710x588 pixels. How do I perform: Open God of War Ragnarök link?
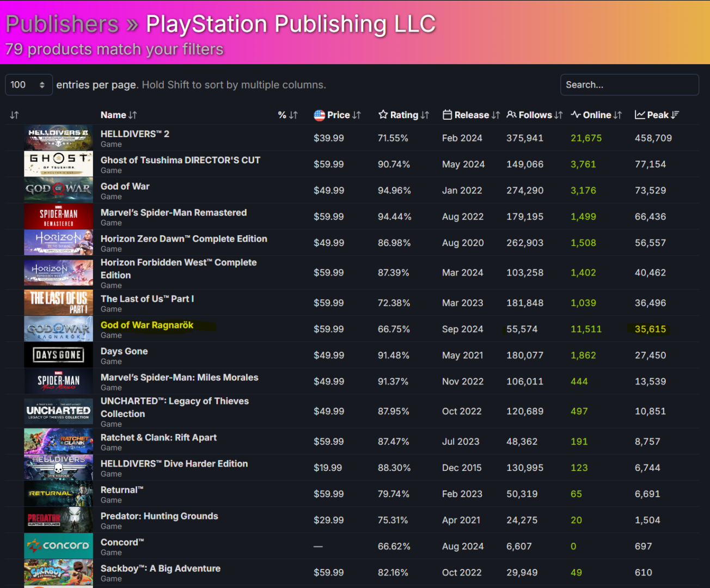[x=147, y=325]
